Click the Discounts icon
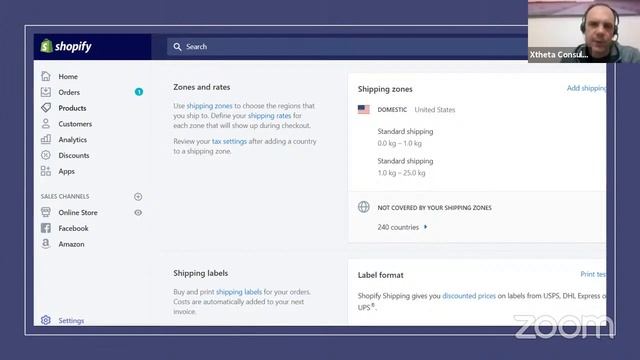Viewport: 640px width, 360px height. [46, 155]
